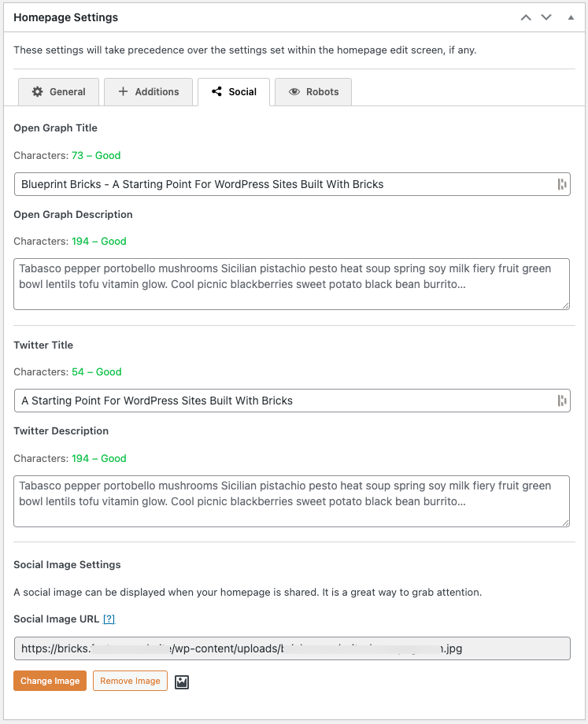Click the Open Graph Title field
The height and width of the screenshot is (724, 588).
pos(292,184)
